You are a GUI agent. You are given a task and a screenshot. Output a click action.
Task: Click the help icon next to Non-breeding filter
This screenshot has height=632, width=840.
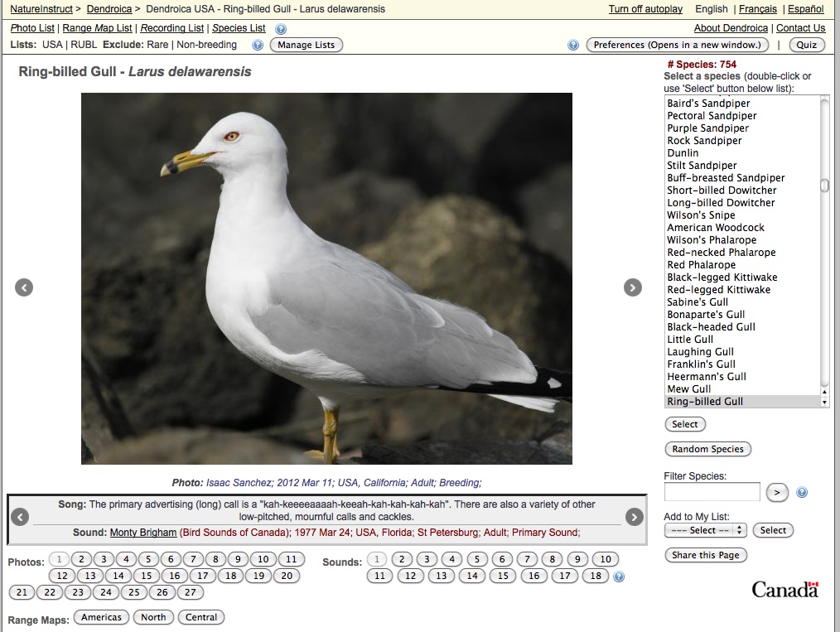pyautogui.click(x=258, y=45)
